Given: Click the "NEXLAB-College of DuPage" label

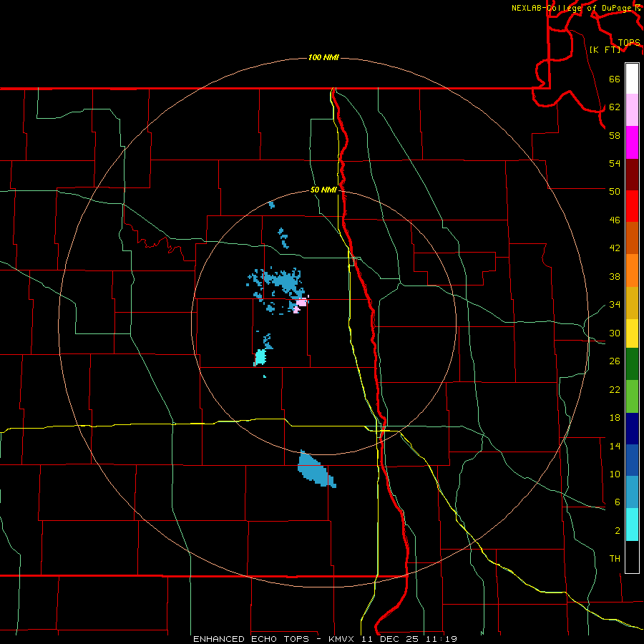Looking at the screenshot, I should point(572,8).
